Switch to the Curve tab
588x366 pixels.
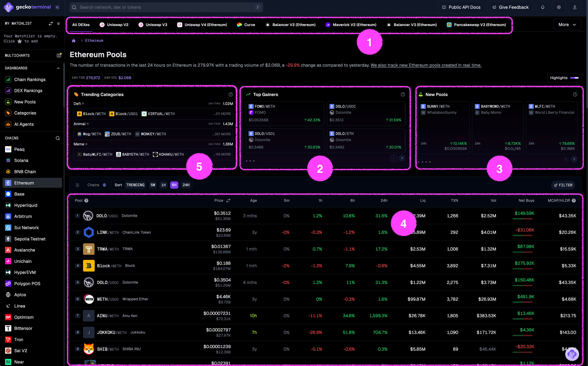coord(246,25)
